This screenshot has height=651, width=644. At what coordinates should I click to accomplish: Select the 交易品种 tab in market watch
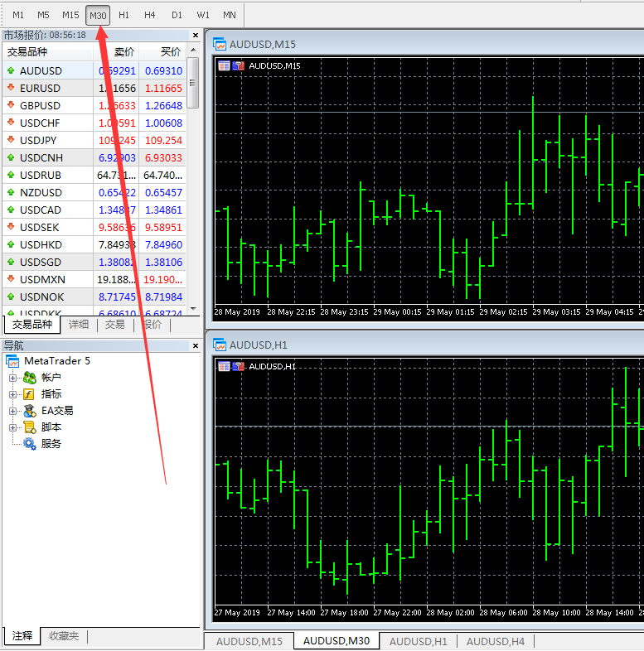click(x=32, y=325)
